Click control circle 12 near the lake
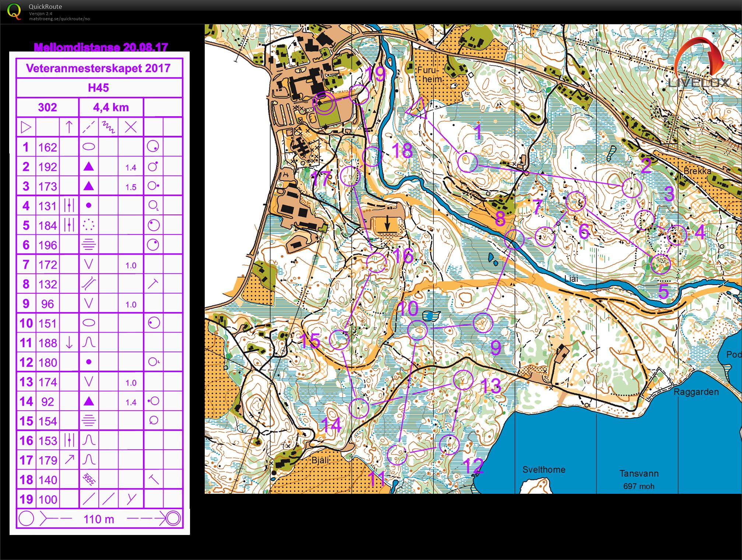This screenshot has height=560, width=742. (x=449, y=444)
